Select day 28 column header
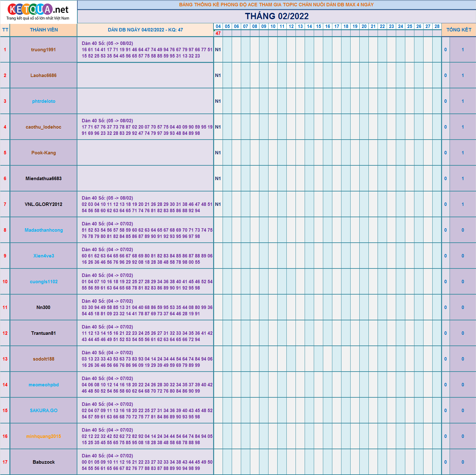 click(437, 26)
